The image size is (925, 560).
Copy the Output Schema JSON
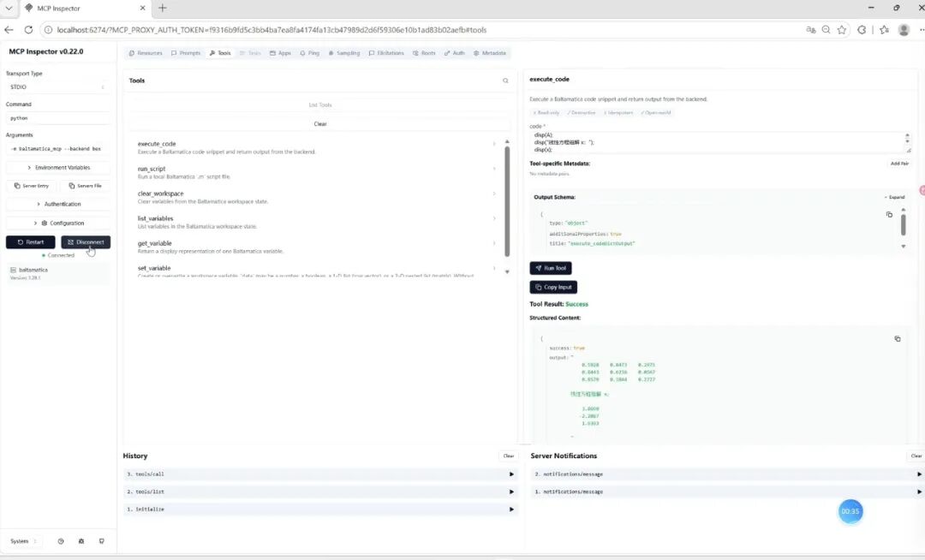click(889, 215)
